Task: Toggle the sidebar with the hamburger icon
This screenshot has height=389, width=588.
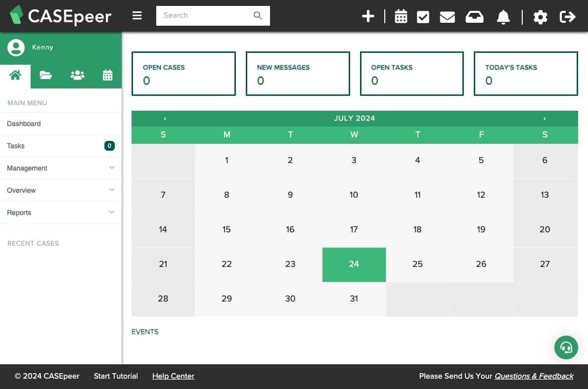Action: point(136,15)
